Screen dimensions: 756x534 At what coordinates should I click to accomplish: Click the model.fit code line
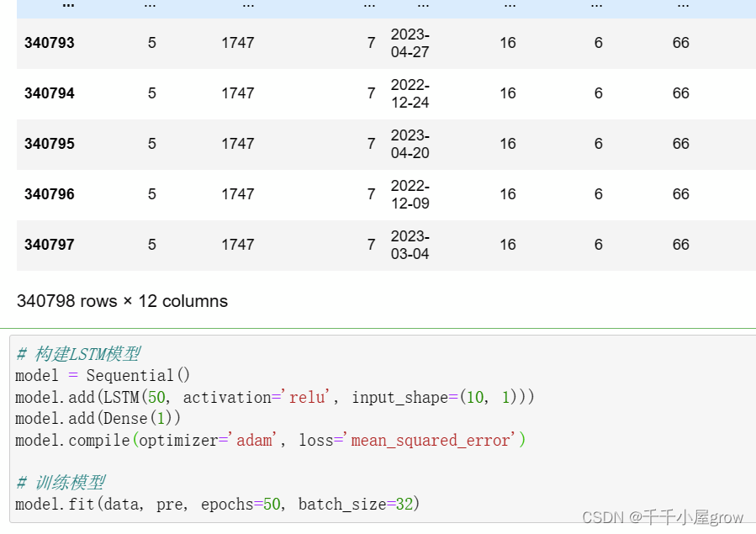coord(218,504)
